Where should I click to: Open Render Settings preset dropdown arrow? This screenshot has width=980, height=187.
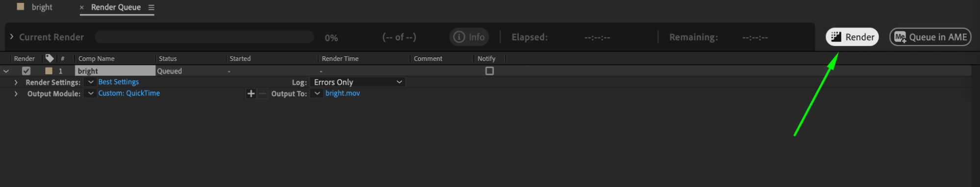click(x=91, y=82)
